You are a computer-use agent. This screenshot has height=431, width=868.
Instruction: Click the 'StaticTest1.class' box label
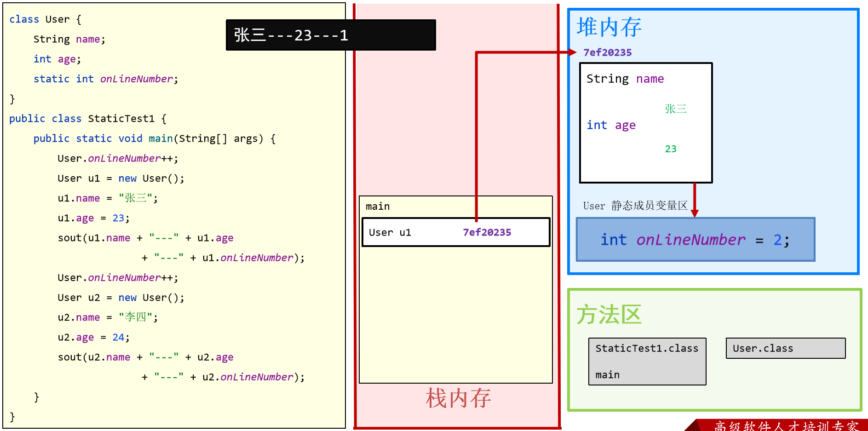(x=647, y=348)
